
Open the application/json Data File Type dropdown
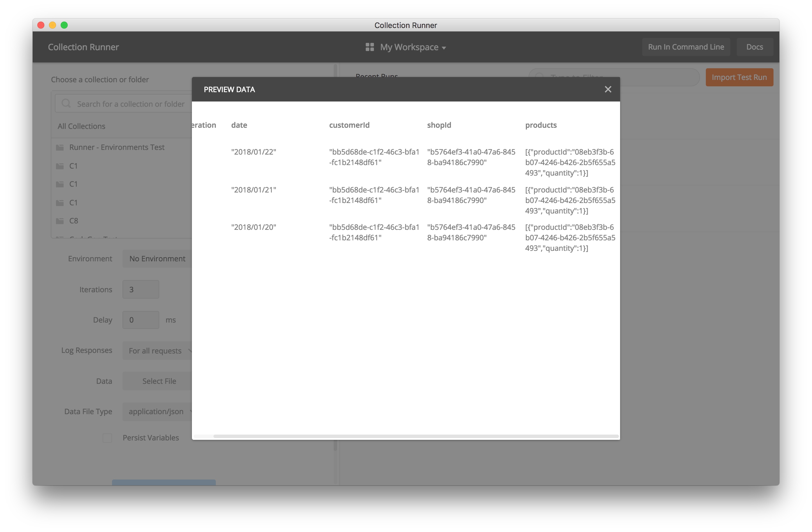point(157,411)
